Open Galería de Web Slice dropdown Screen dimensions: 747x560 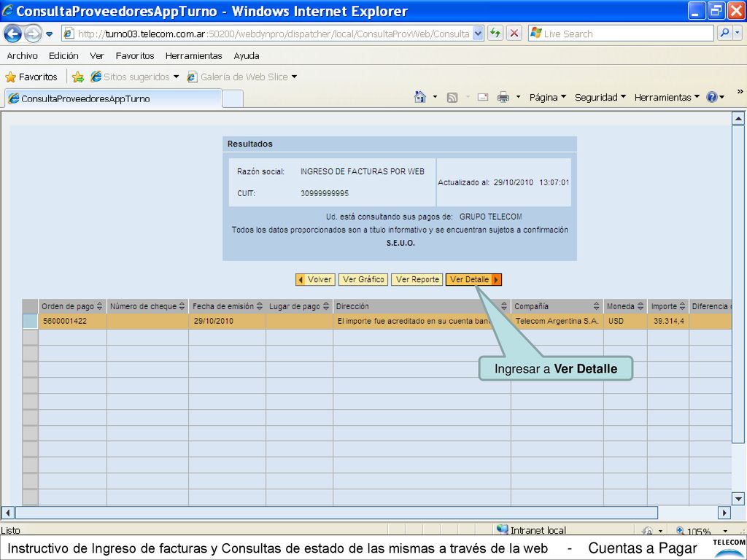click(242, 77)
